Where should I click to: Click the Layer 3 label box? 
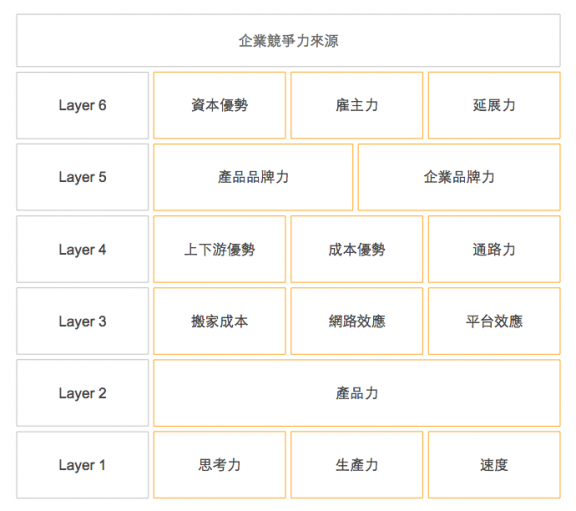pyautogui.click(x=83, y=321)
